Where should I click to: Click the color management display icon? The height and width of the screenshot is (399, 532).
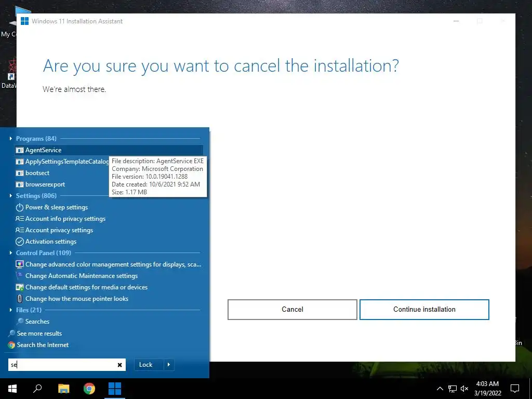pos(20,264)
